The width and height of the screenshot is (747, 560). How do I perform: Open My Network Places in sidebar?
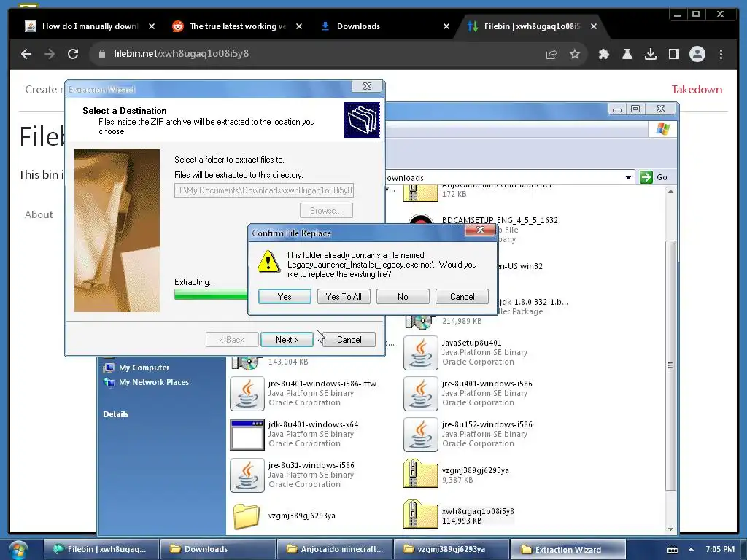tap(154, 382)
